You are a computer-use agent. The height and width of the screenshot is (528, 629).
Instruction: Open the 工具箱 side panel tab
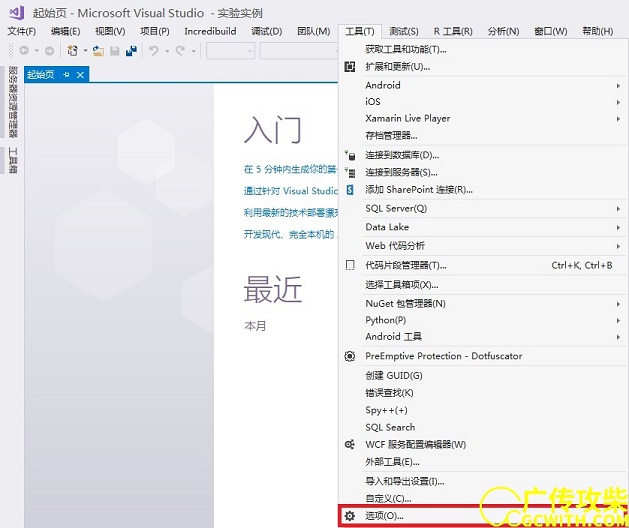[x=13, y=160]
